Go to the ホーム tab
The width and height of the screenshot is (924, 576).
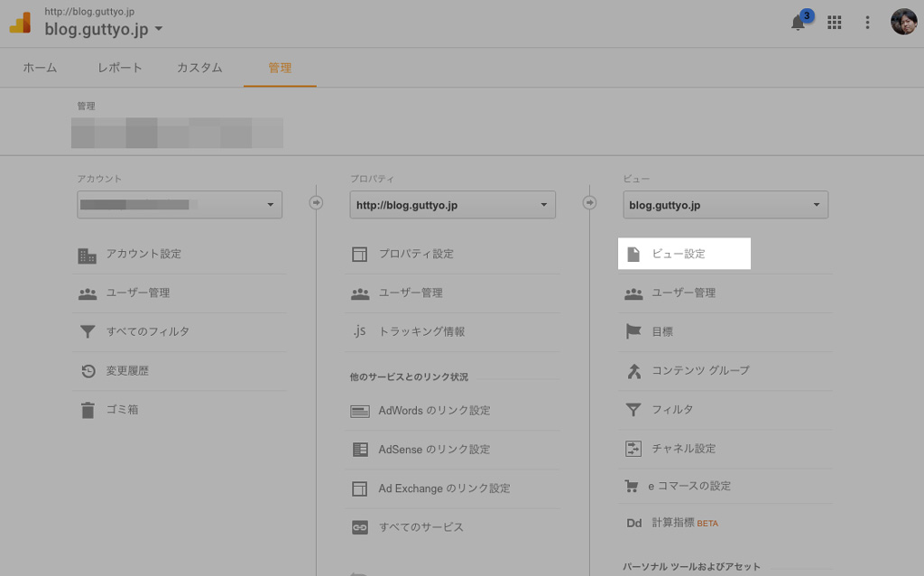coord(40,68)
